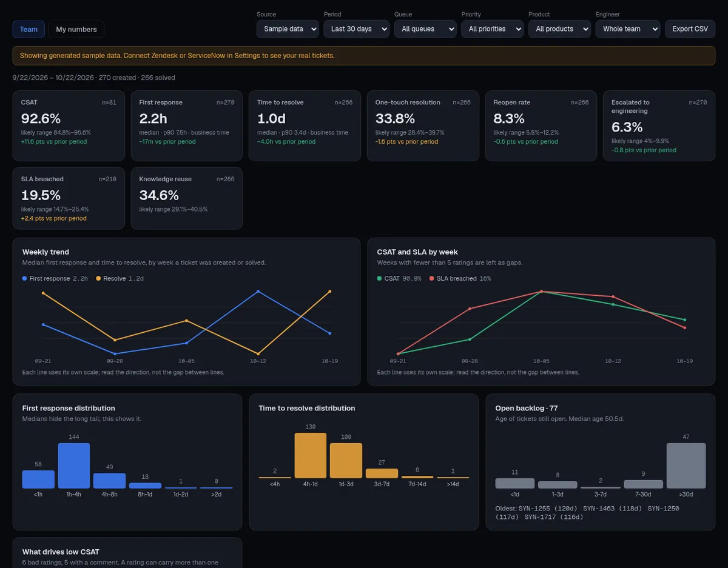The image size is (728, 568).
Task: Click the blue 8h-1d bar with 18
Action: 145,486
